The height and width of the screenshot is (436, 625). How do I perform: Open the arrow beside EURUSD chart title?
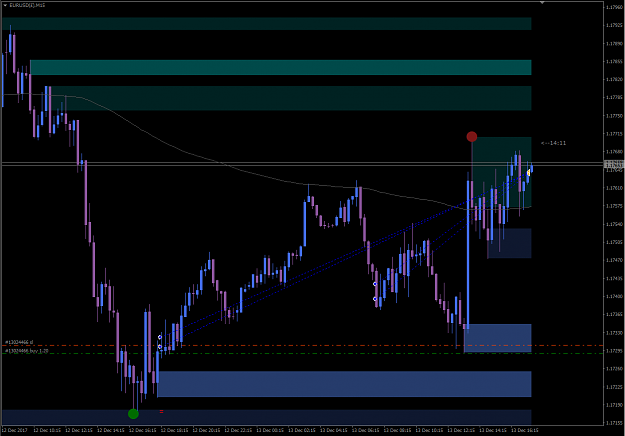(x=5, y=5)
